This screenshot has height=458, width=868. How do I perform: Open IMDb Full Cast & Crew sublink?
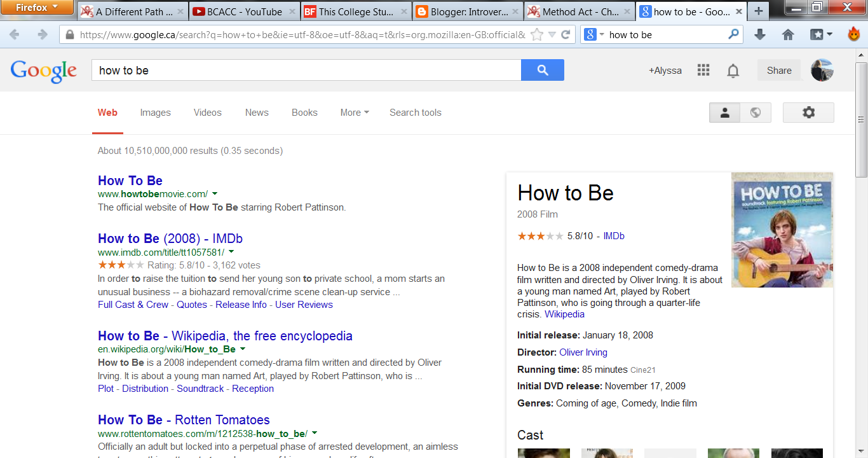coord(133,305)
